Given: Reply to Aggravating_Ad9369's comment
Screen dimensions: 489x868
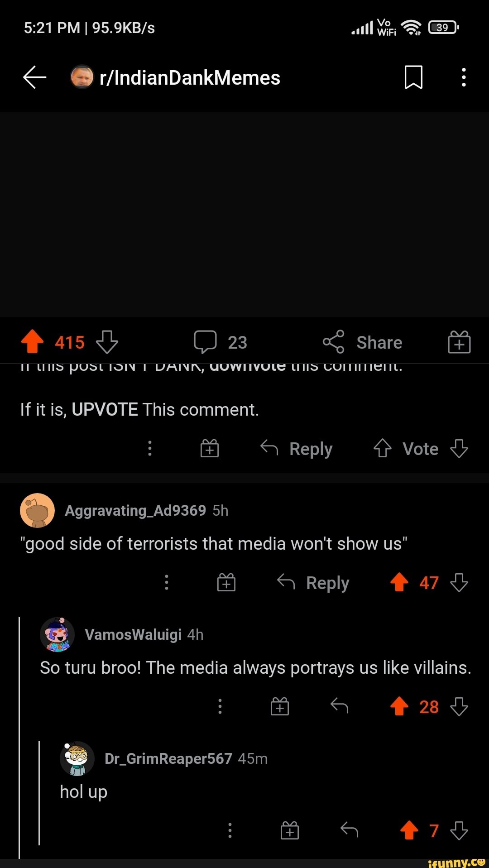Looking at the screenshot, I should pyautogui.click(x=313, y=583).
